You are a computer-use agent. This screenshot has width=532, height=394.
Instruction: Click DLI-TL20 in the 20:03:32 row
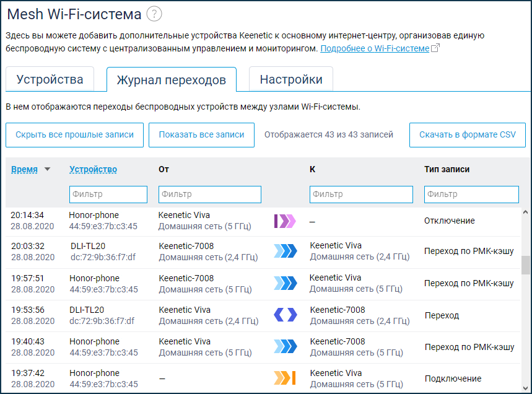coord(88,246)
